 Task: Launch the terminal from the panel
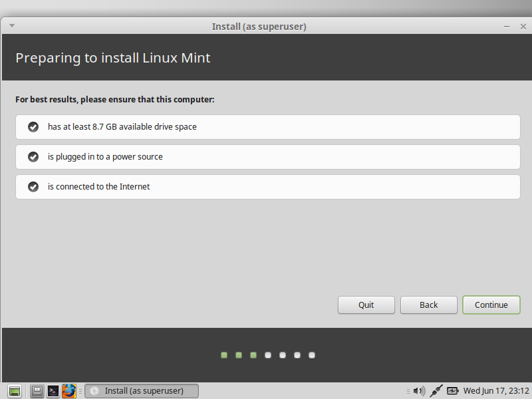[53, 391]
